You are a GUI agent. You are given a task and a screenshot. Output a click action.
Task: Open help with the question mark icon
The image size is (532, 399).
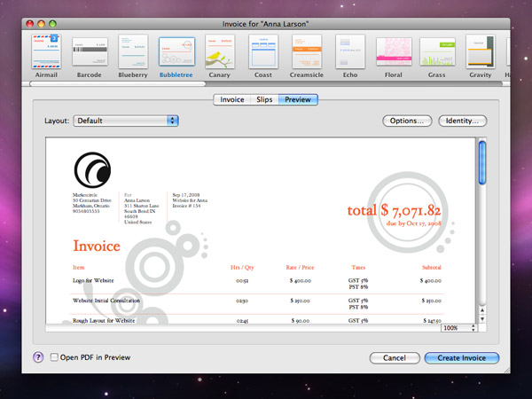click(x=38, y=357)
